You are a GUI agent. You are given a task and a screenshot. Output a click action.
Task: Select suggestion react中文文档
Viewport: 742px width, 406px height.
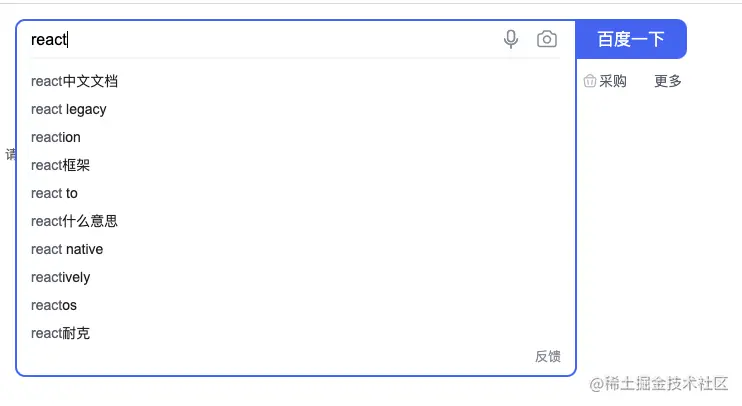74,81
